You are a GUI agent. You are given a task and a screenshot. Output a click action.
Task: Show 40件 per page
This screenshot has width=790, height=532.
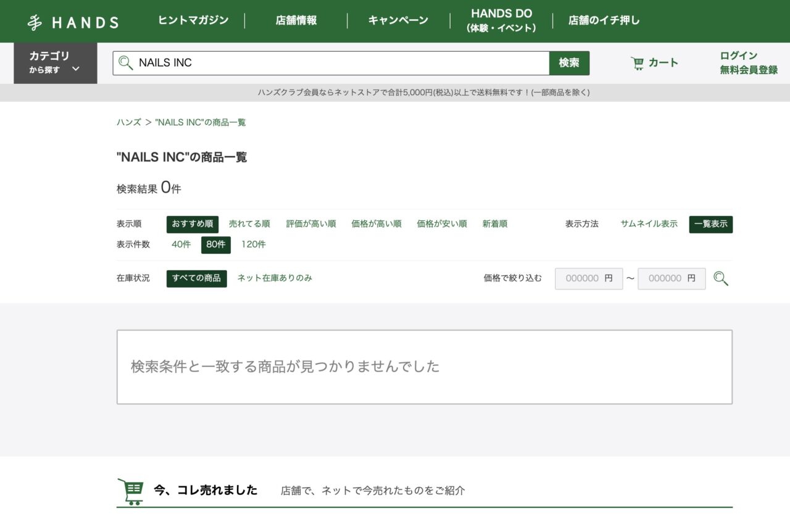click(x=181, y=244)
